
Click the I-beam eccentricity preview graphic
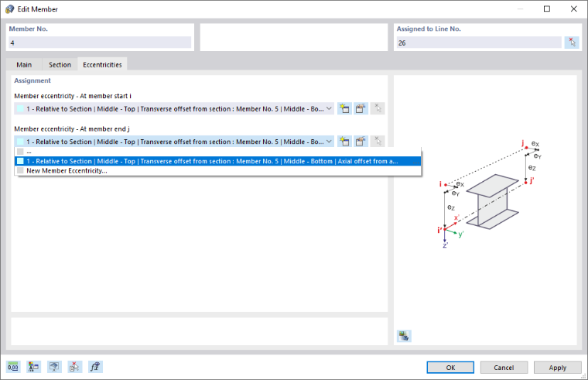490,194
